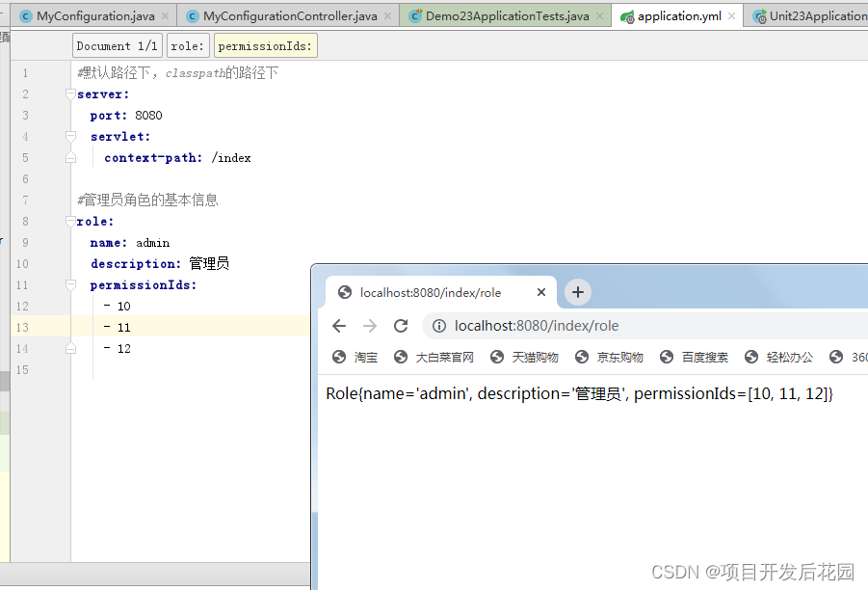
Task: Open a new browser tab with plus button
Action: coord(575,292)
